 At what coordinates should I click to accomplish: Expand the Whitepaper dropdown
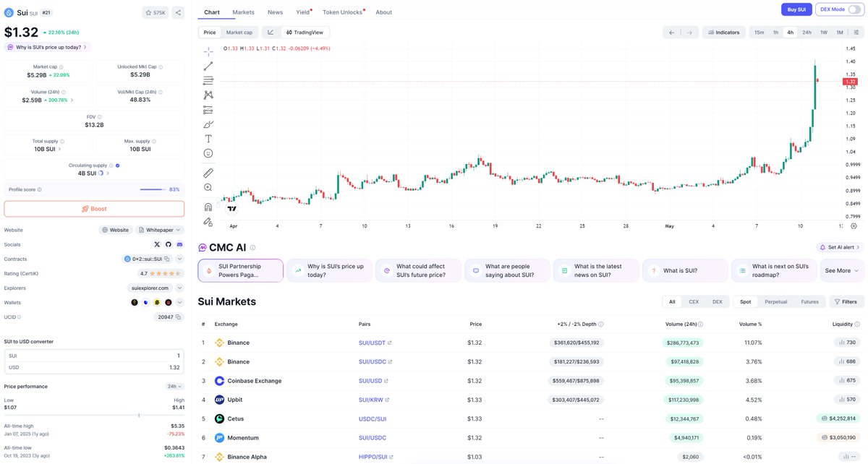(x=159, y=230)
